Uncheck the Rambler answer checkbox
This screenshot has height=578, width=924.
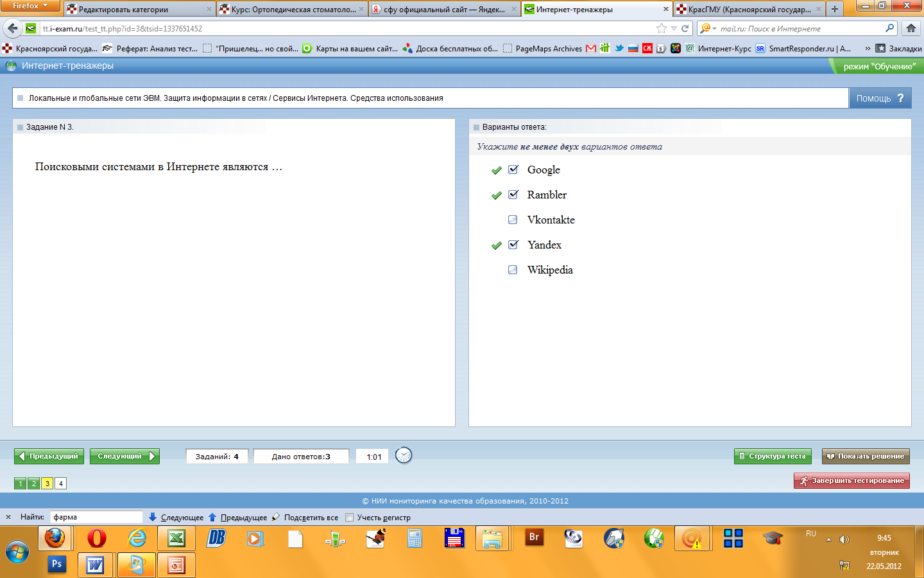513,195
